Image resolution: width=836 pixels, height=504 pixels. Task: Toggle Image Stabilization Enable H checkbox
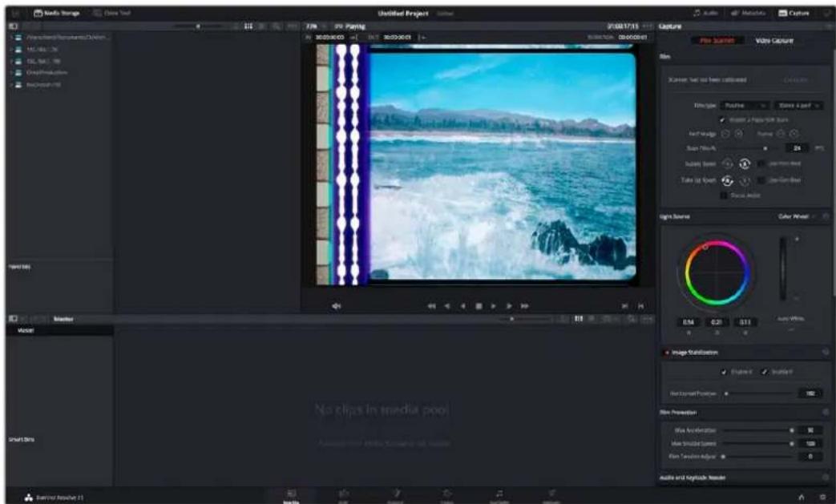[x=724, y=372]
